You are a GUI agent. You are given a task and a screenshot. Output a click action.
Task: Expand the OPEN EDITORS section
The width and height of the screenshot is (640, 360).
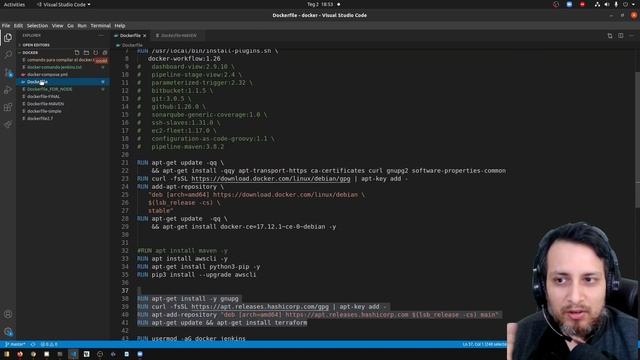coord(36,45)
